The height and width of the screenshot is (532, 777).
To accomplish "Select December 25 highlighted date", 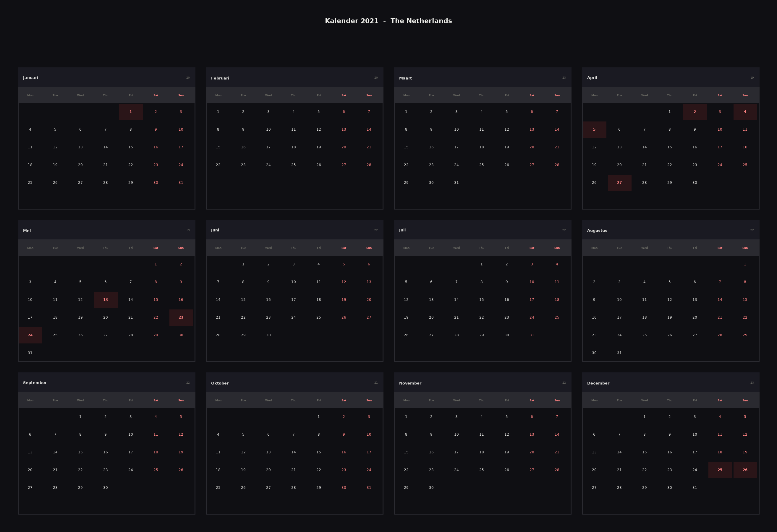I will coord(720,470).
